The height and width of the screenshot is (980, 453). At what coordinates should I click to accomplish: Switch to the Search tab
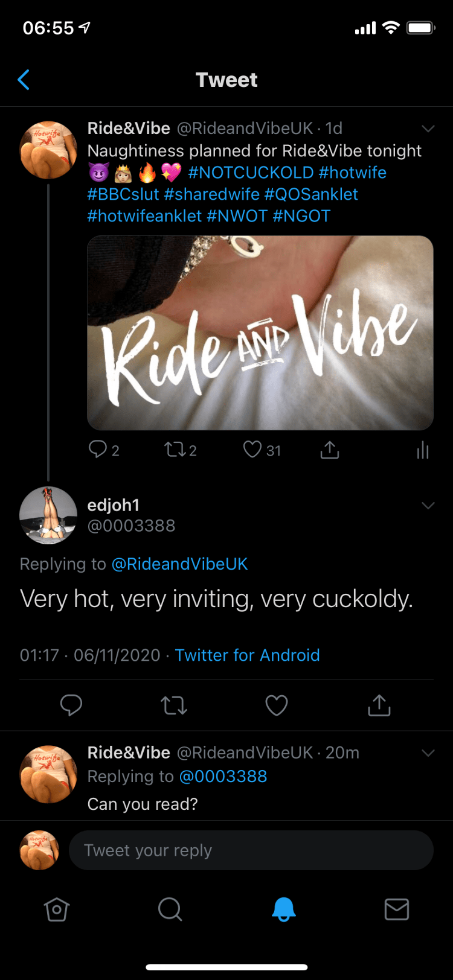click(170, 909)
